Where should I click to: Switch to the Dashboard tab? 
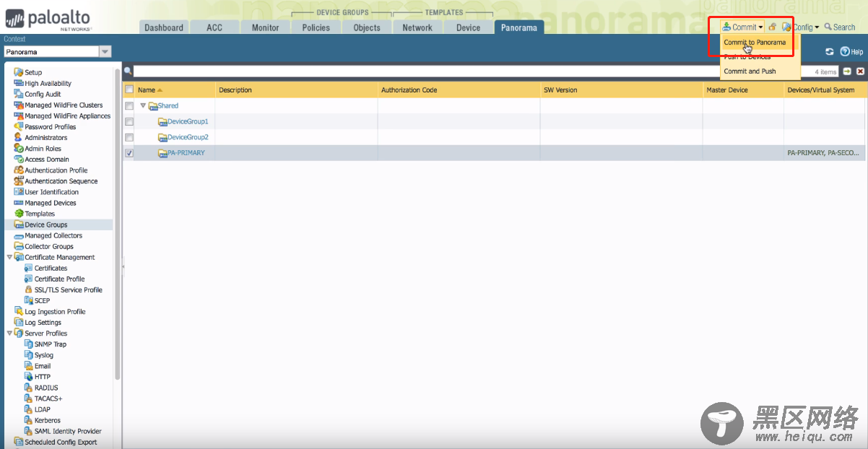(164, 27)
